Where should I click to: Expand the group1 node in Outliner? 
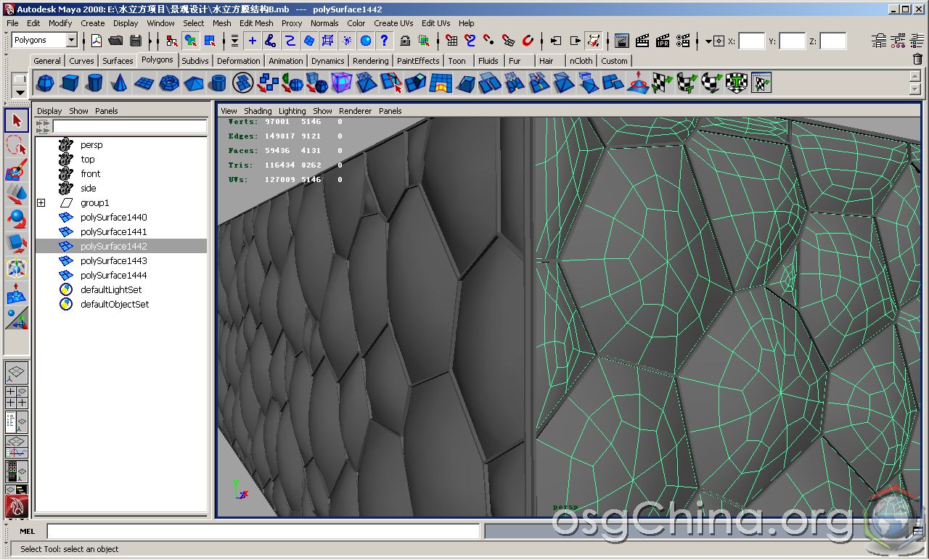pyautogui.click(x=41, y=203)
